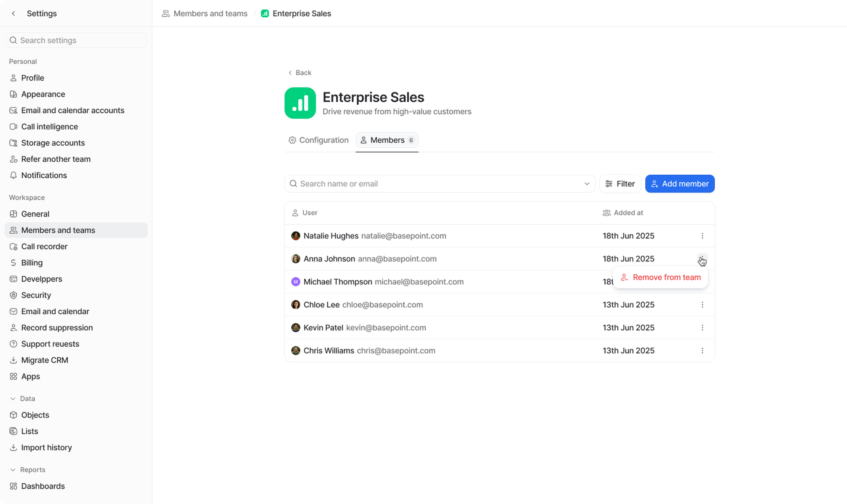Open three-dot menu for Chris Williams
Viewport: 847px width, 504px height.
[x=702, y=351]
